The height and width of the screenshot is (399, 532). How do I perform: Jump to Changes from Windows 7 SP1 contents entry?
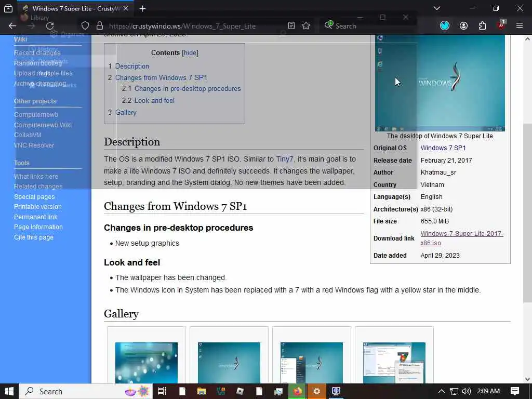pyautogui.click(x=158, y=77)
